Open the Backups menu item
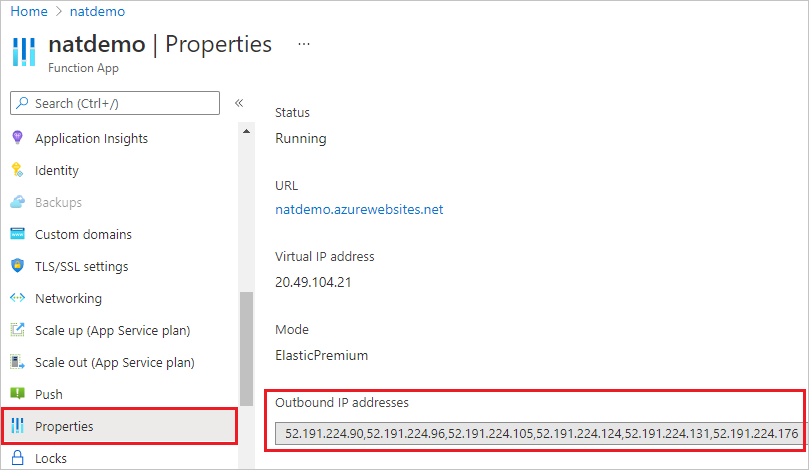The image size is (809, 470). pos(58,202)
